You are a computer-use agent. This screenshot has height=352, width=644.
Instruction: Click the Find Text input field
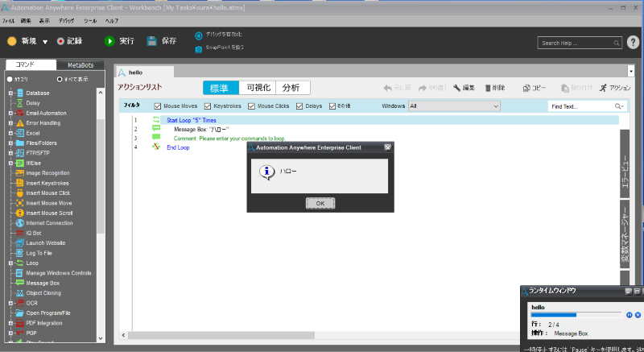pos(581,106)
